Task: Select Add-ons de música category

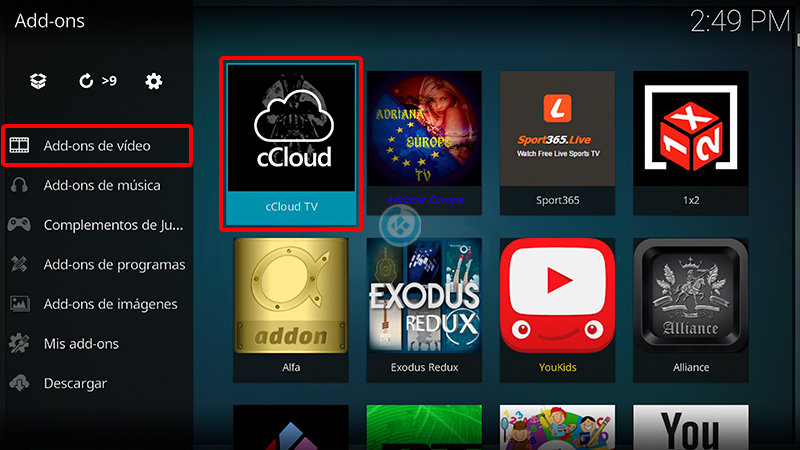Action: pos(97,185)
